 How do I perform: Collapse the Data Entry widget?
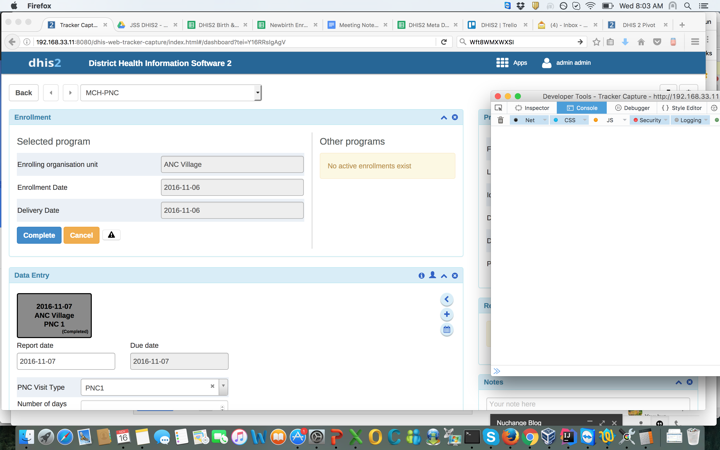tap(444, 276)
